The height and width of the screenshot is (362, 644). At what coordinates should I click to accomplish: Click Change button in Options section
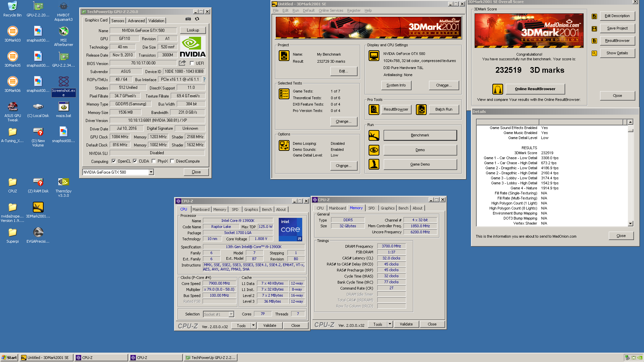tap(343, 166)
